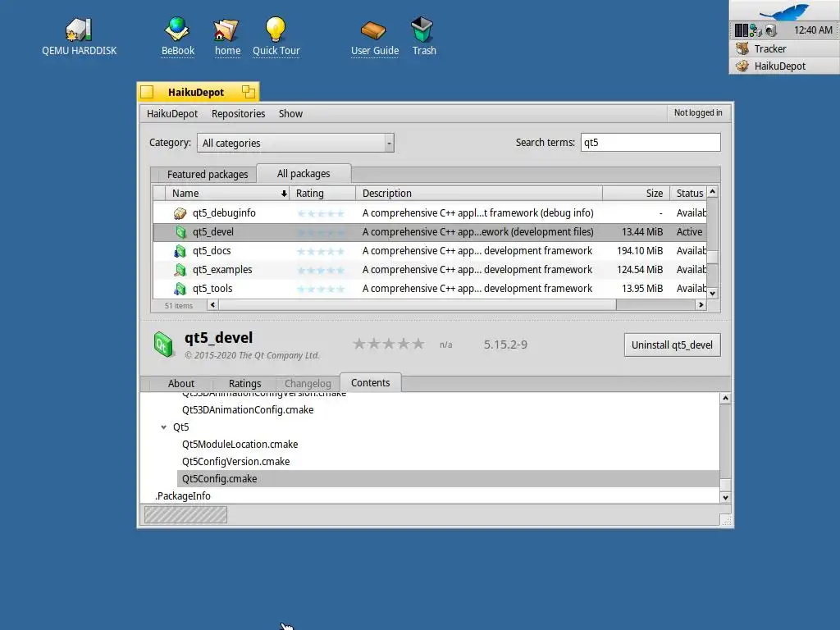
Task: Click the 12:40 AM clock
Action: 813,30
